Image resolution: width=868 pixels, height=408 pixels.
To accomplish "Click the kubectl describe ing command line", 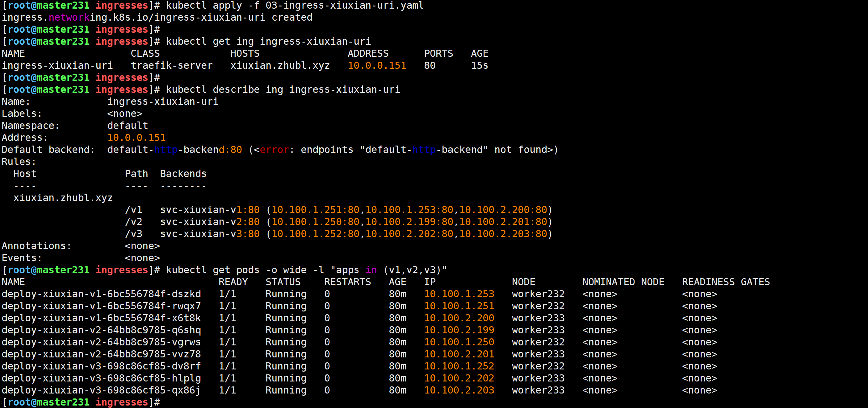I will (x=283, y=89).
